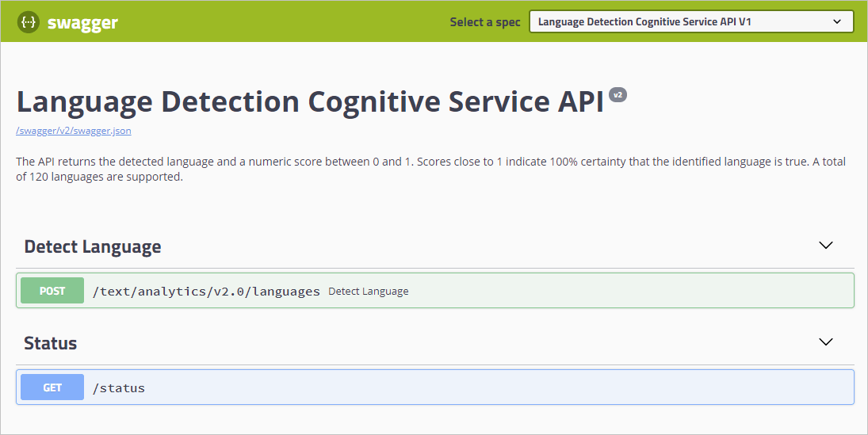Open the Select a spec dropdown
Image resolution: width=868 pixels, height=435 pixels.
tap(691, 21)
